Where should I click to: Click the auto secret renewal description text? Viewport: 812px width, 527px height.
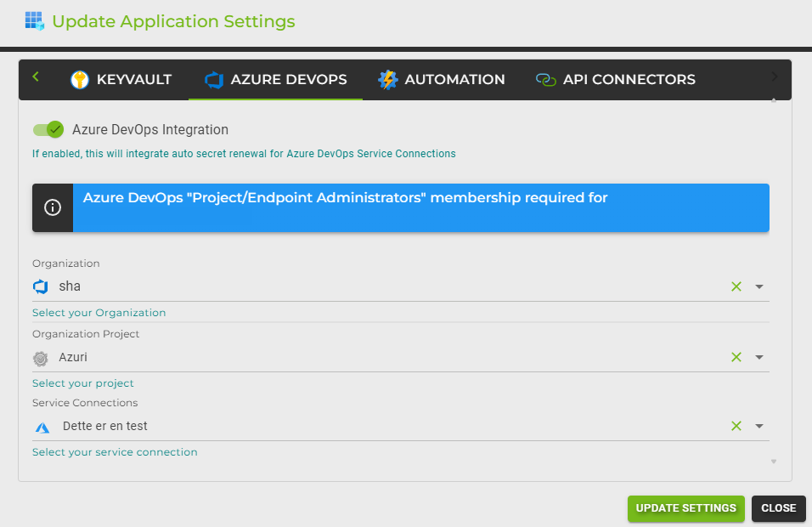[244, 154]
